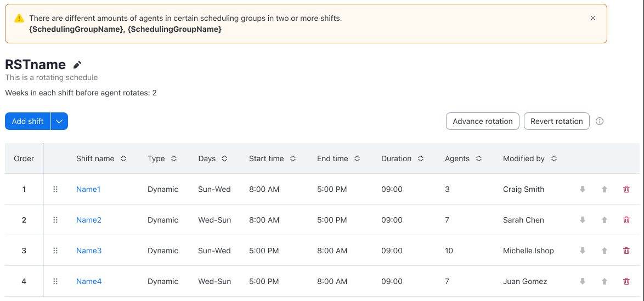Move Name3 shift down with arrow
The height and width of the screenshot is (301, 644).
pos(582,251)
